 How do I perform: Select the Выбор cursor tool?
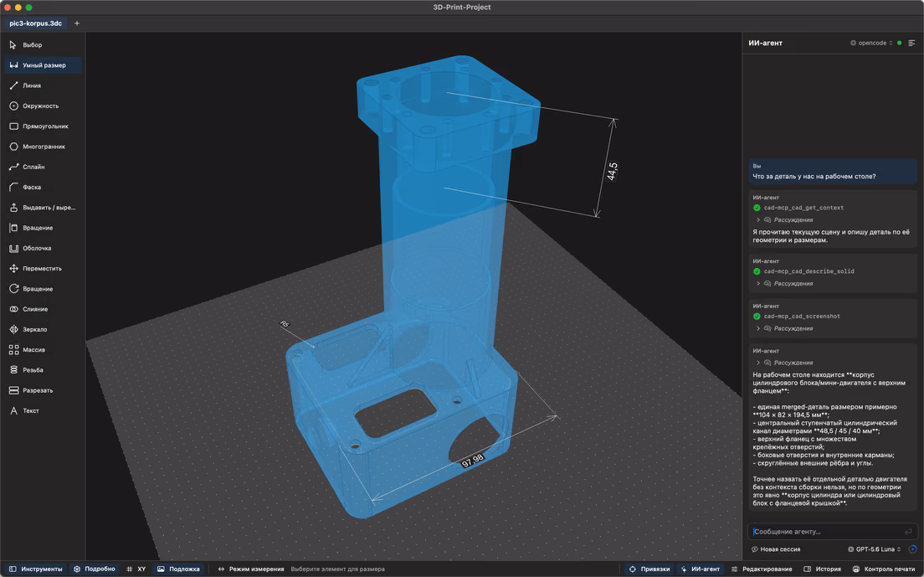[43, 44]
